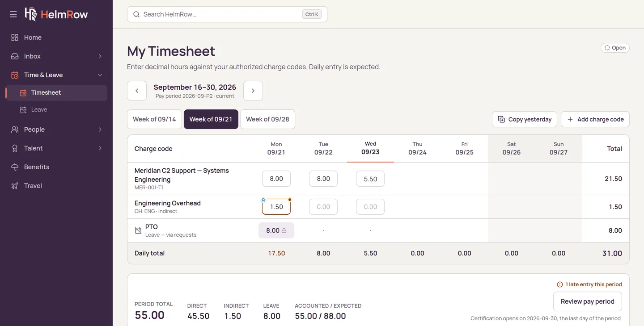The height and width of the screenshot is (326, 644).
Task: Click the lock icon on PTO 8.00
Action: (284, 230)
